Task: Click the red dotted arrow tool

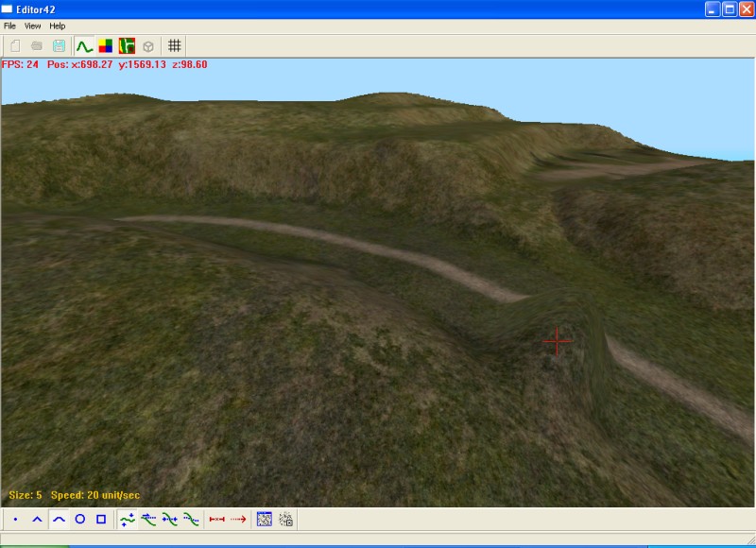Action: tap(238, 519)
